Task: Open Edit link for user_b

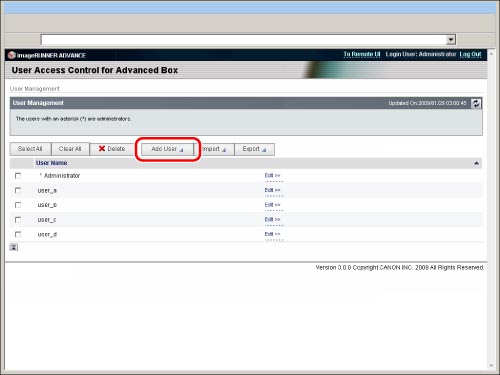Action: [x=272, y=205]
